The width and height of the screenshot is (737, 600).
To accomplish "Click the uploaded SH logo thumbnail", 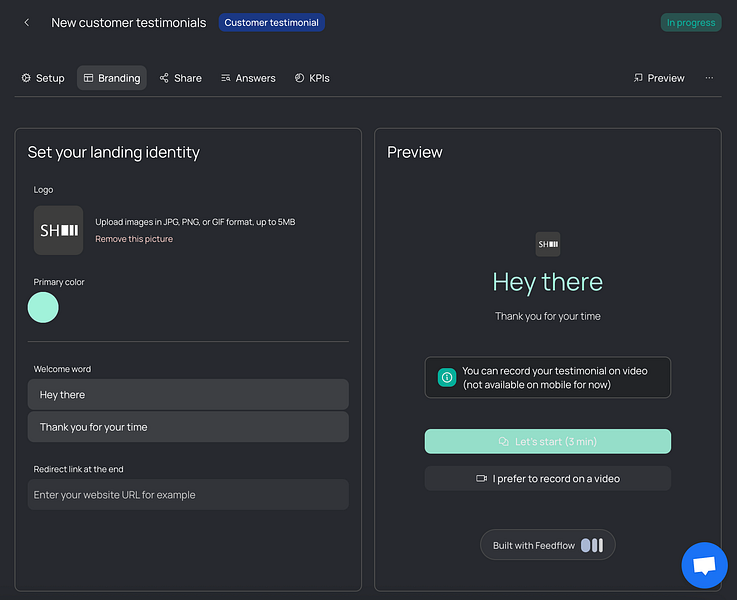I will pyautogui.click(x=59, y=230).
